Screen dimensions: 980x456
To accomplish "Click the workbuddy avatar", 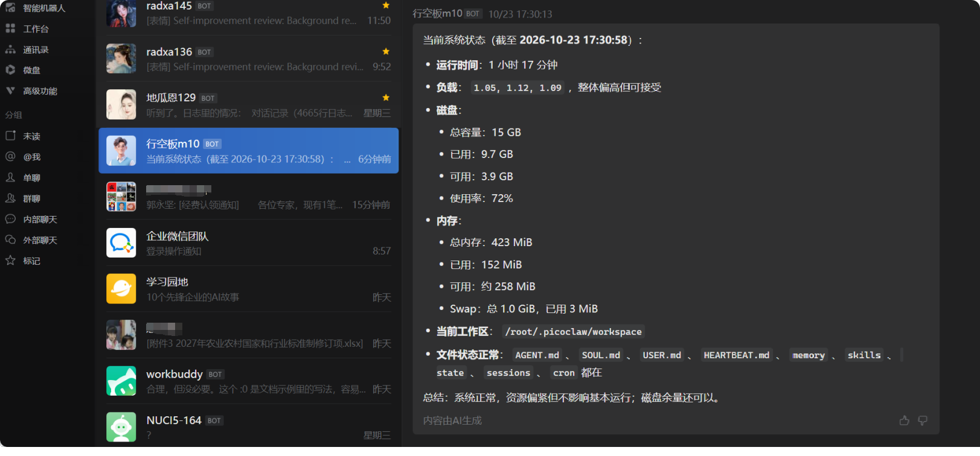I will 121,381.
